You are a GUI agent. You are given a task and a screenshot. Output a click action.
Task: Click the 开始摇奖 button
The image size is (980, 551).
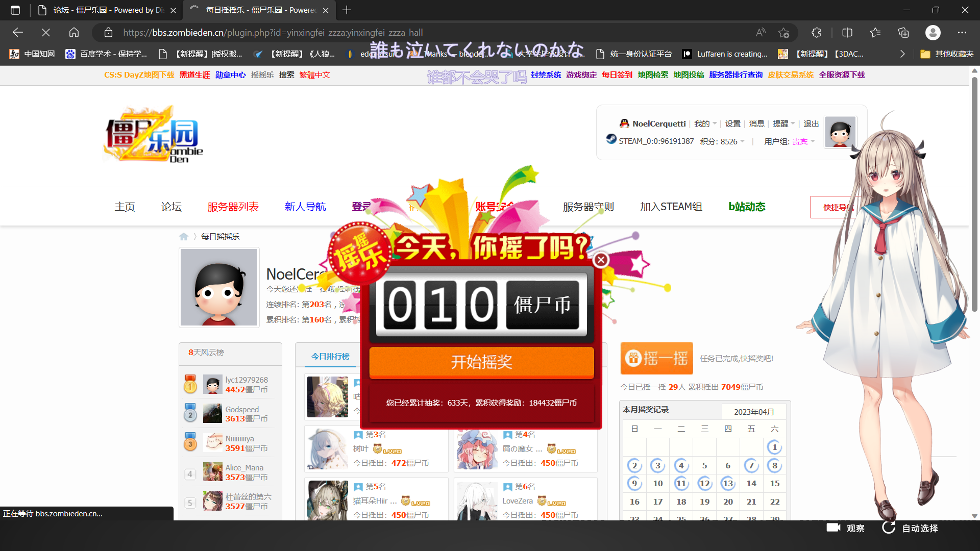[481, 362]
